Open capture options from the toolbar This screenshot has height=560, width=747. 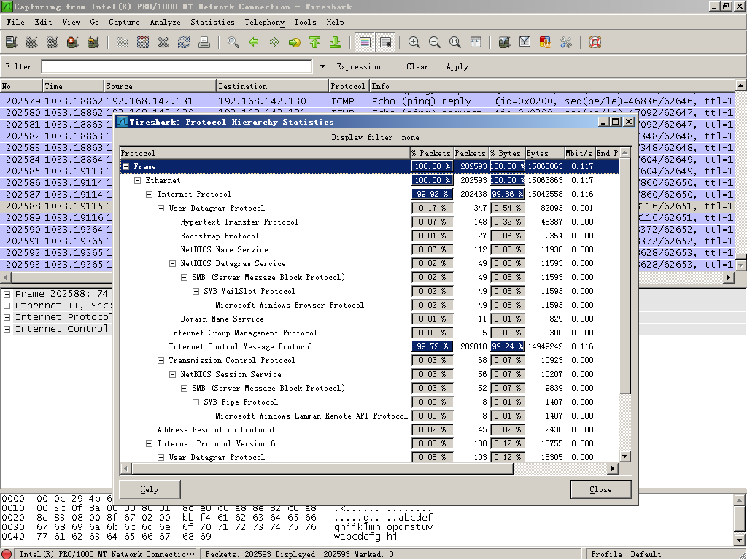click(x=32, y=42)
